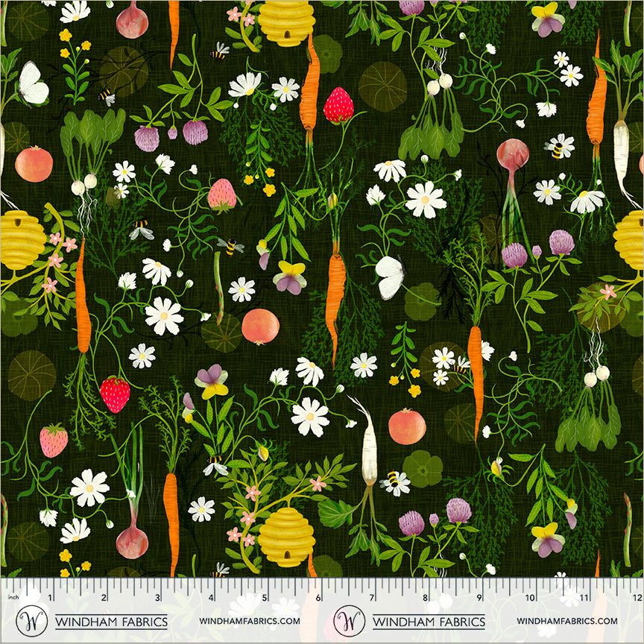Image resolution: width=644 pixels, height=644 pixels.
Task: Click the leftmost WINDHAM FABRICS brand text
Action: pos(111,621)
